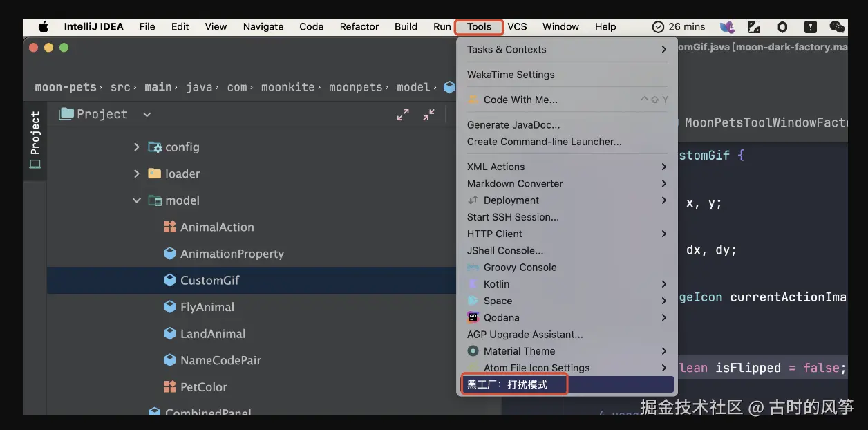Click the IntelliJ IDEA app menu
Viewport: 868px width, 430px height.
click(x=94, y=27)
